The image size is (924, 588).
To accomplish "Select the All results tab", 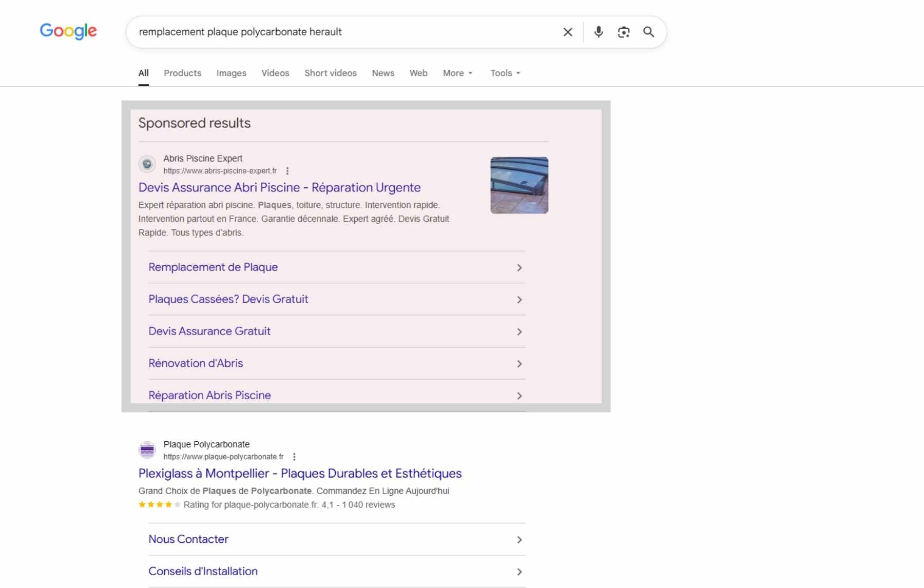I will 144,73.
